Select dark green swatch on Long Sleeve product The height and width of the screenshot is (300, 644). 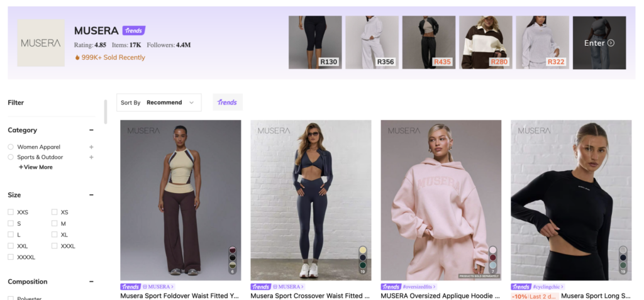[623, 265]
